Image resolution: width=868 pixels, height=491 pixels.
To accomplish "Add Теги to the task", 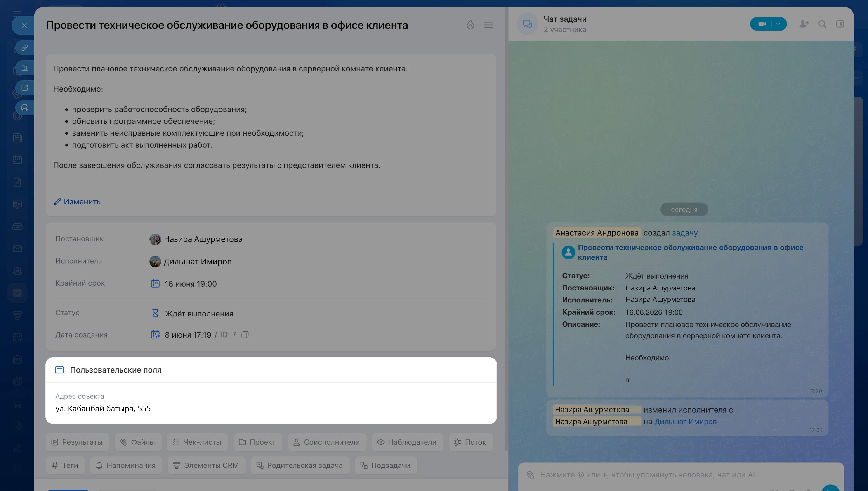I will (x=65, y=466).
